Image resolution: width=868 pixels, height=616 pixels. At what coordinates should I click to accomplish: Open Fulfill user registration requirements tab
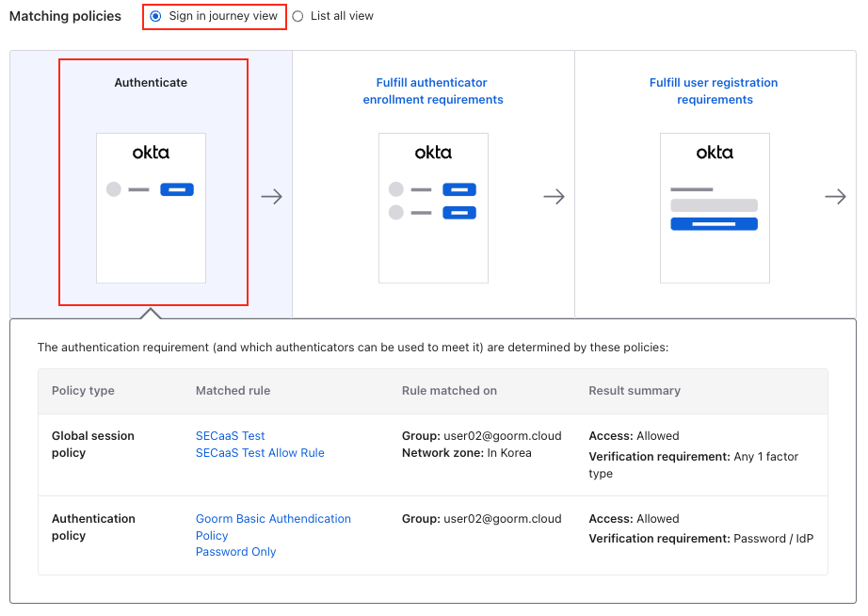(714, 91)
